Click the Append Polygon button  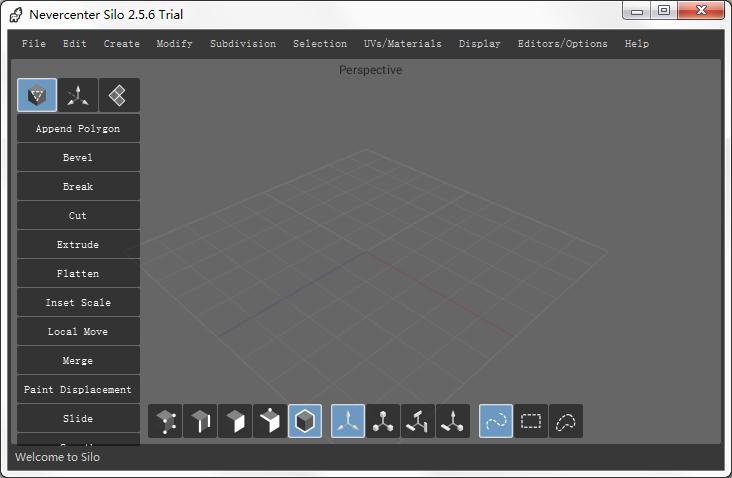pyautogui.click(x=78, y=128)
